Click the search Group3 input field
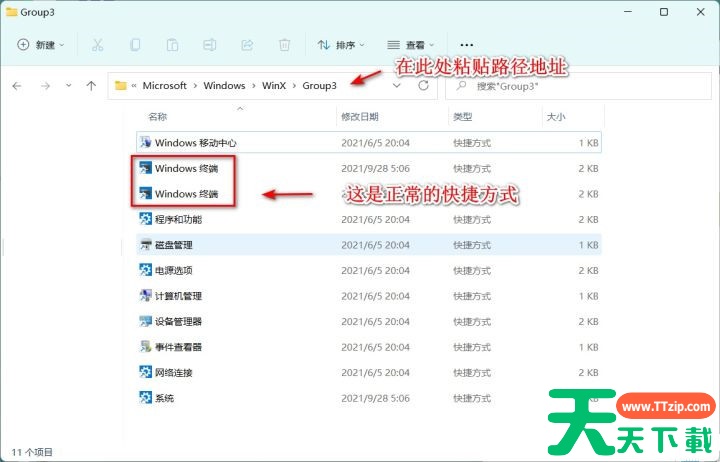The height and width of the screenshot is (462, 720). (x=579, y=86)
